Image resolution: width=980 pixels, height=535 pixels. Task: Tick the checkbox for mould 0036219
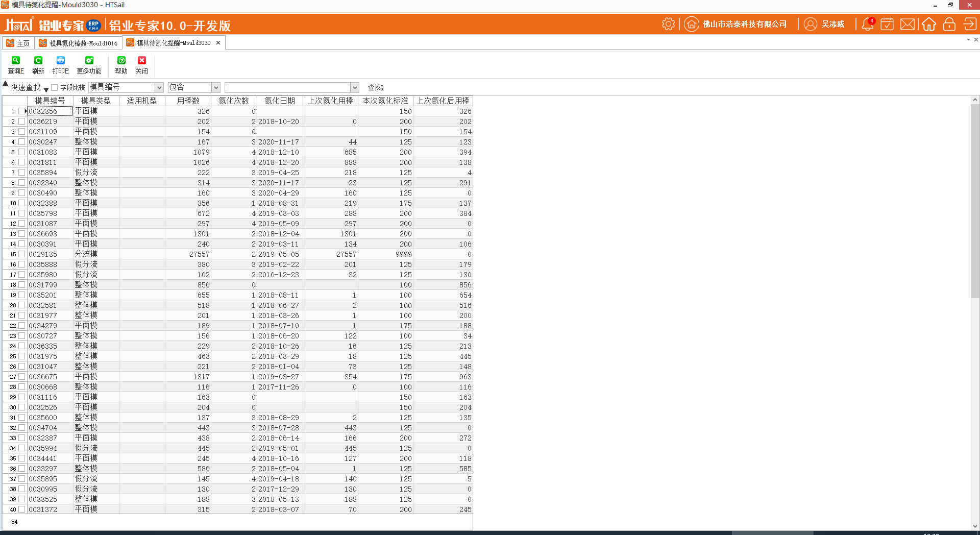point(21,121)
